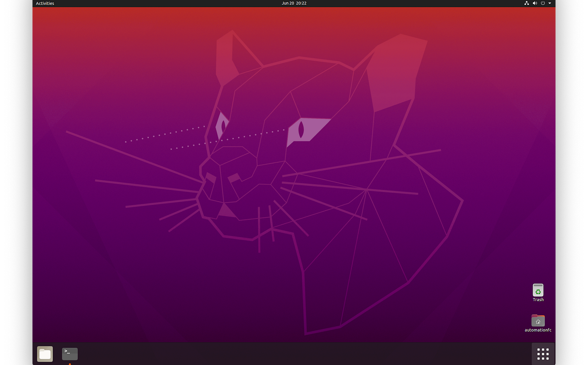The image size is (588, 365).
Task: Expand the system menu arrow
Action: point(550,3)
